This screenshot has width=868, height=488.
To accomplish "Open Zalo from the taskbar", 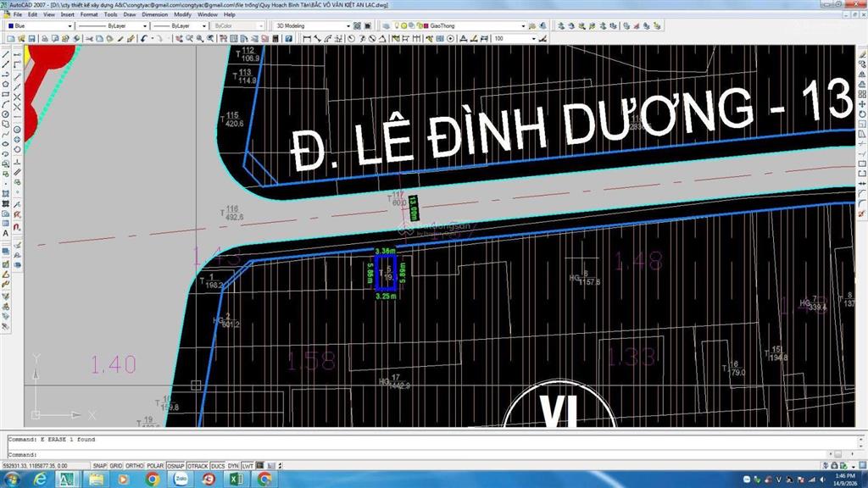I will coord(181,480).
